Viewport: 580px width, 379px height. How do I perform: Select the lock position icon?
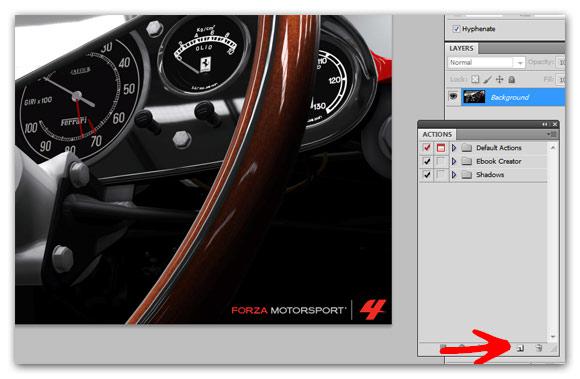(x=500, y=79)
